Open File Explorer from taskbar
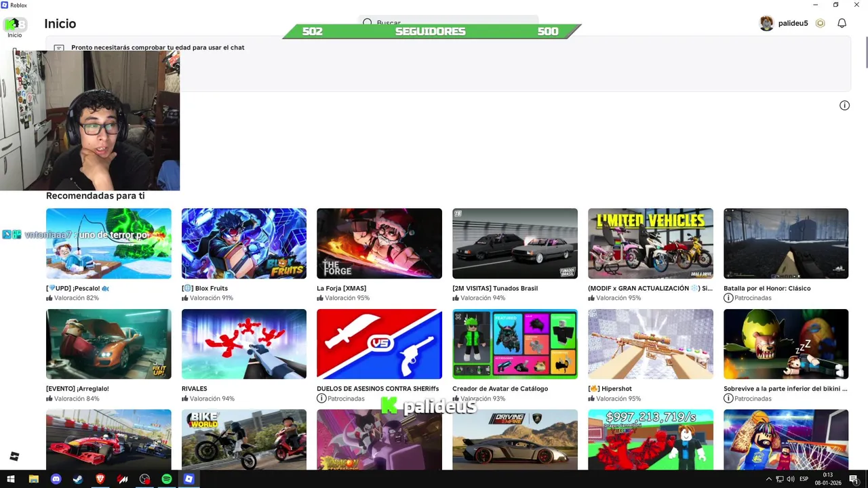The image size is (868, 488). [x=33, y=479]
